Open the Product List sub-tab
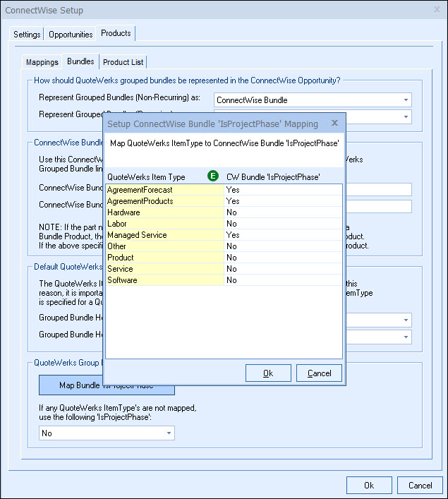The height and width of the screenshot is (499, 448). point(123,62)
